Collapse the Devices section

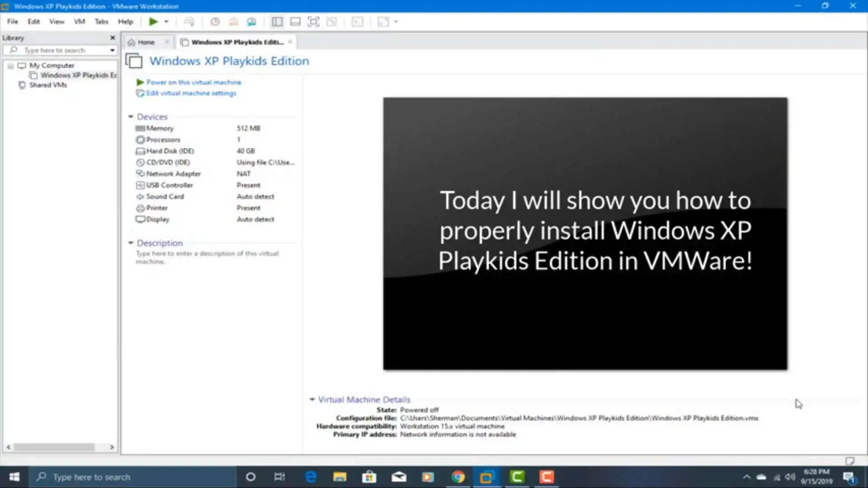tap(131, 117)
